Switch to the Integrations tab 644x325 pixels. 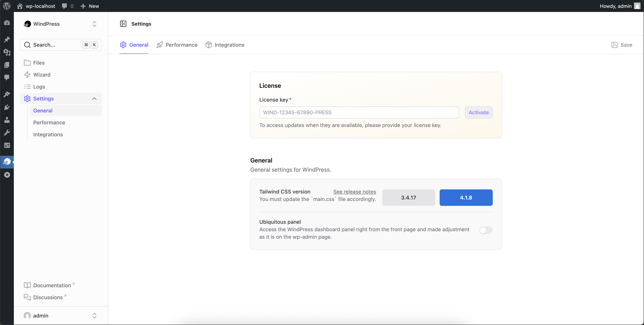coord(225,45)
